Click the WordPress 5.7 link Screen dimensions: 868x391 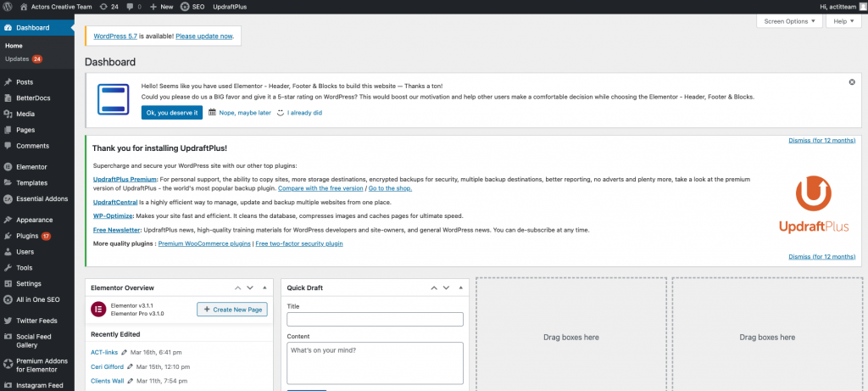[115, 36]
